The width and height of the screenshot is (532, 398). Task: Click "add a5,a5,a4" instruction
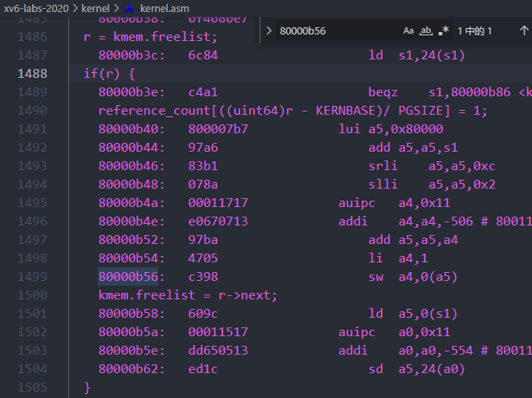coord(413,240)
